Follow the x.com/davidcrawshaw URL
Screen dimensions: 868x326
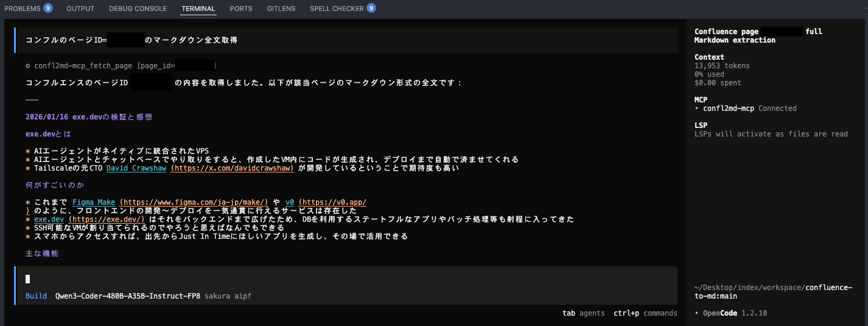tap(233, 168)
